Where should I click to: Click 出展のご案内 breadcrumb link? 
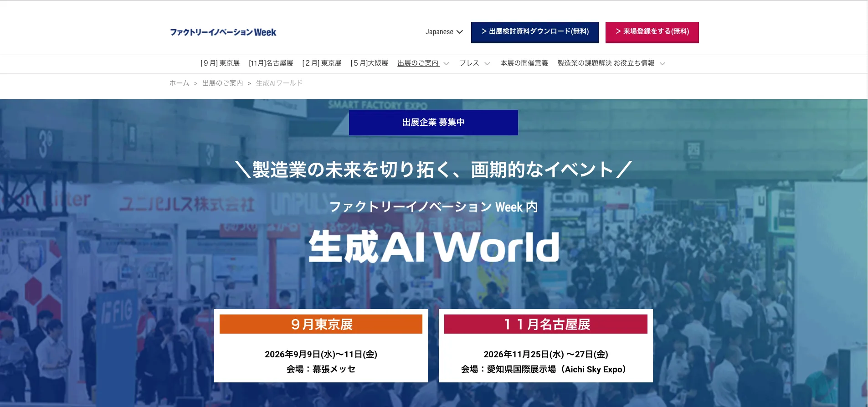[x=222, y=83]
